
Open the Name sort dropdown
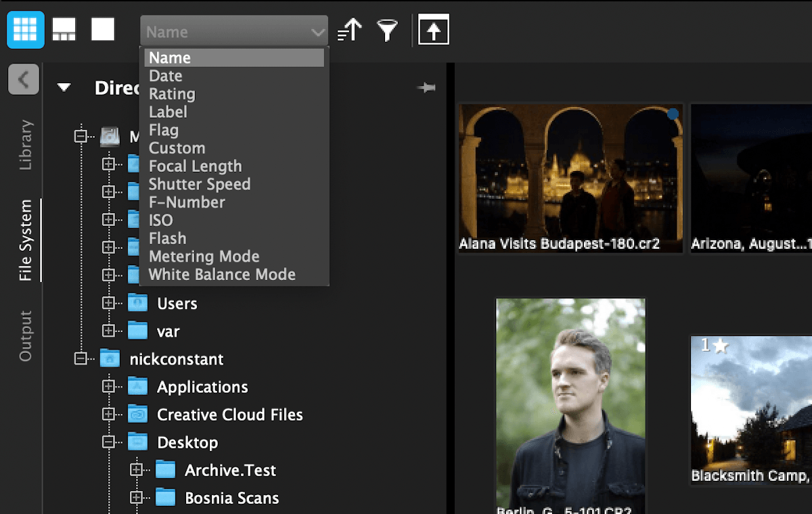[x=233, y=31]
